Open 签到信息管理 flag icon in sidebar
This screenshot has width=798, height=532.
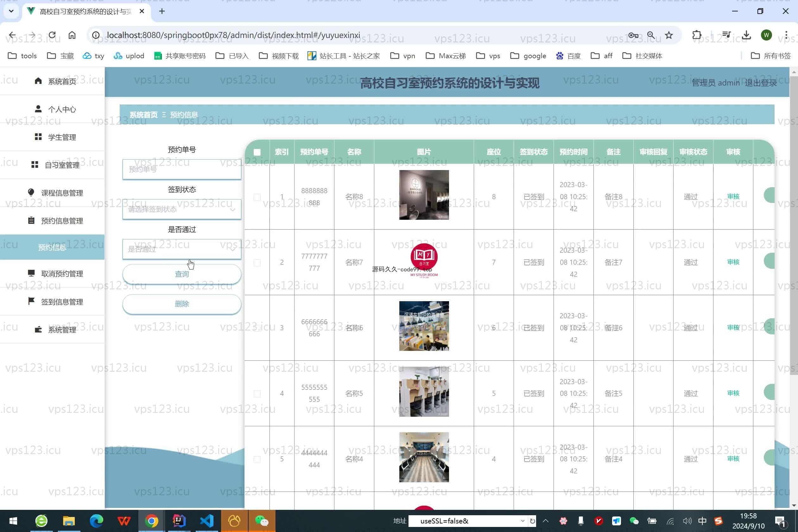tap(31, 301)
